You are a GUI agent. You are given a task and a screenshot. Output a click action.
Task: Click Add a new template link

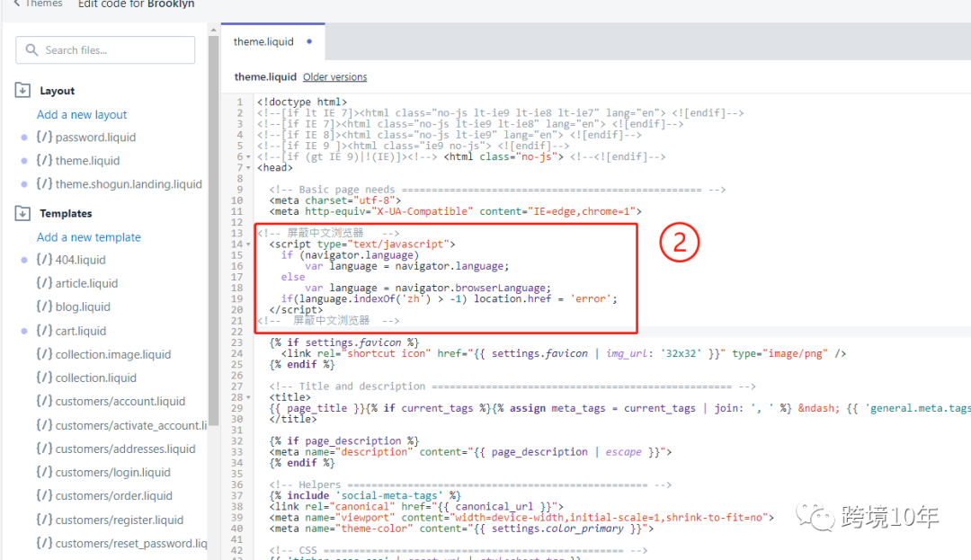coord(88,237)
